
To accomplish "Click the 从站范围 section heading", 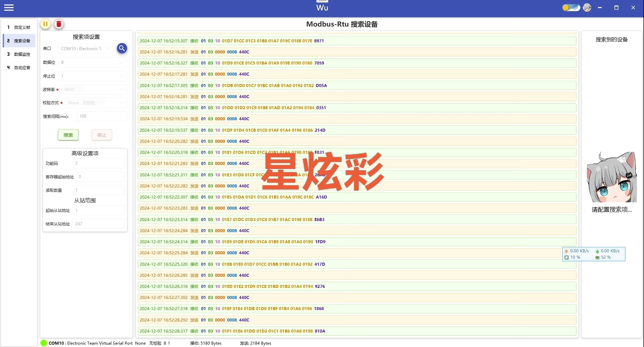I will [x=85, y=201].
